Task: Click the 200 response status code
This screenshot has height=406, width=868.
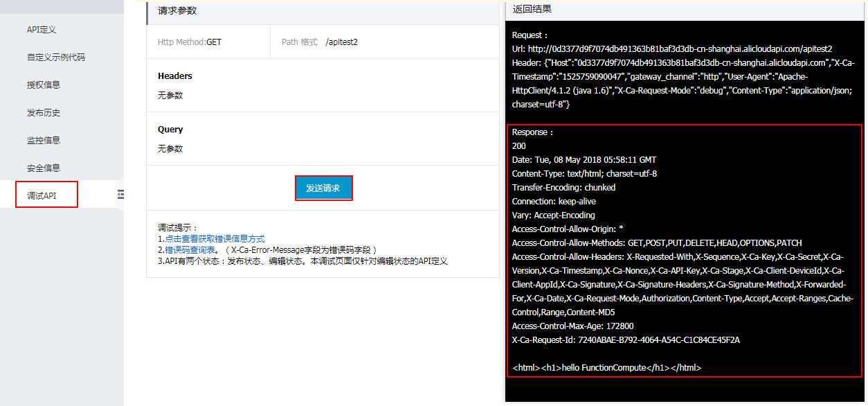Action: pyautogui.click(x=519, y=146)
